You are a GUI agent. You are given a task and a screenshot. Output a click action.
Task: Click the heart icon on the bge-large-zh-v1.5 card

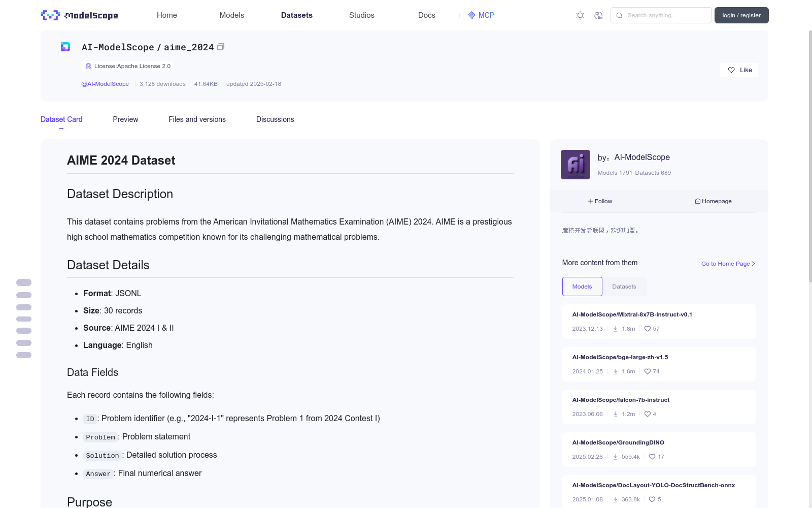648,371
